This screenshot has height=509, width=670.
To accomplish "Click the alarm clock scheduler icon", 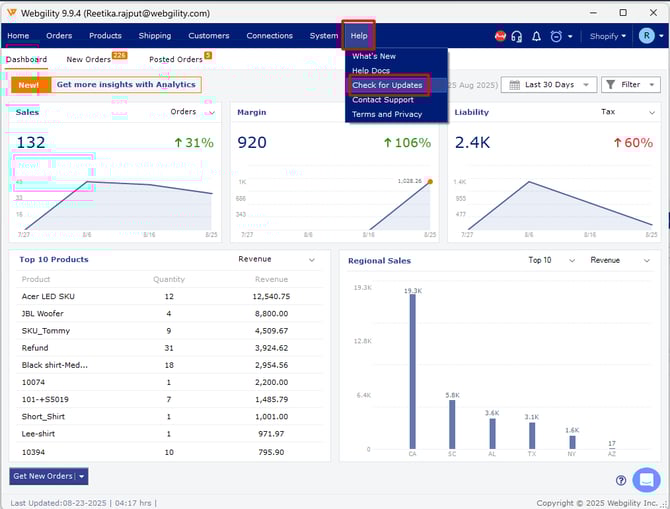I will [x=556, y=36].
